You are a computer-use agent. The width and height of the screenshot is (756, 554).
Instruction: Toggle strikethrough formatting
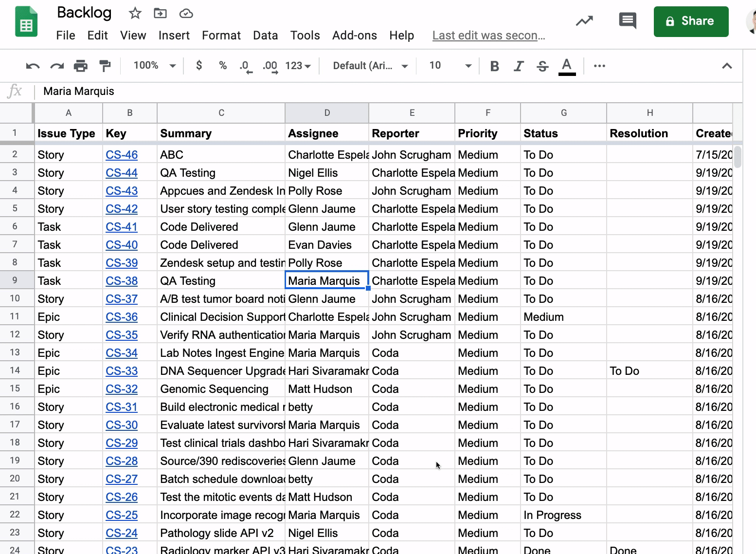point(542,66)
